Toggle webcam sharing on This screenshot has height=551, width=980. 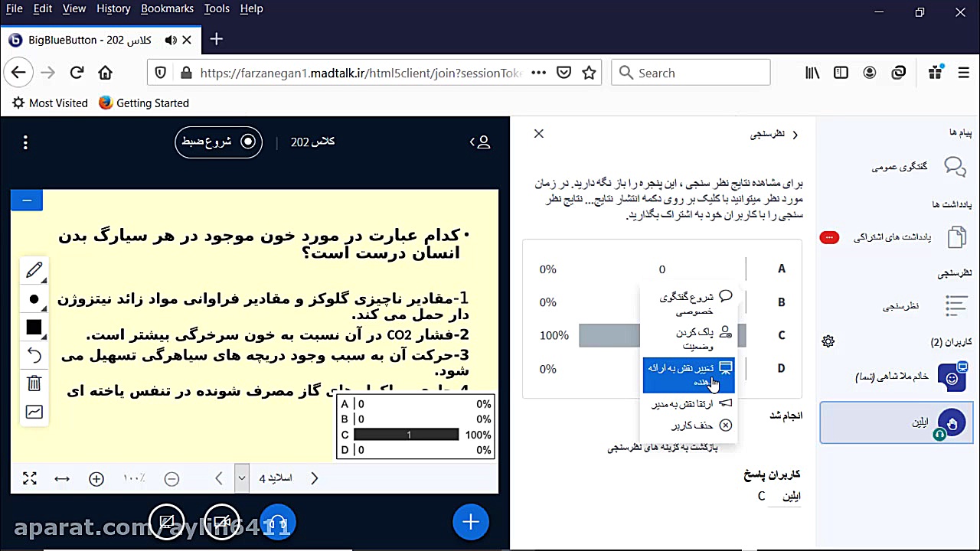[x=221, y=522]
